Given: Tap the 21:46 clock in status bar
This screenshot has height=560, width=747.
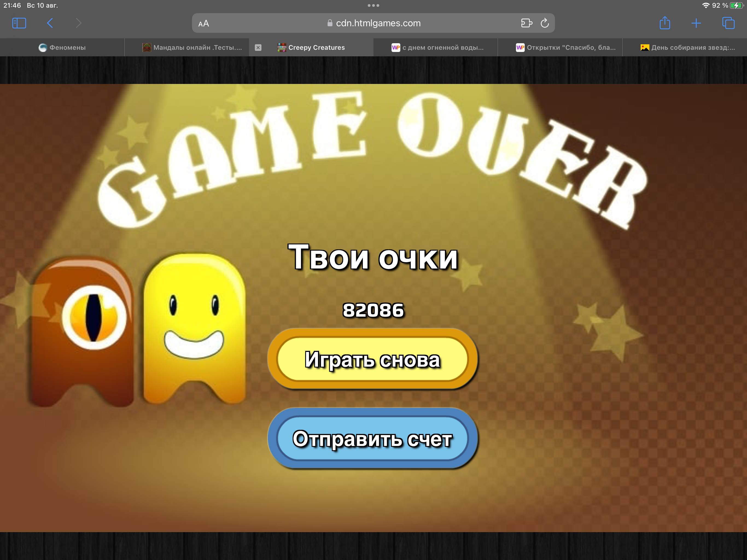Looking at the screenshot, I should tap(12, 5).
